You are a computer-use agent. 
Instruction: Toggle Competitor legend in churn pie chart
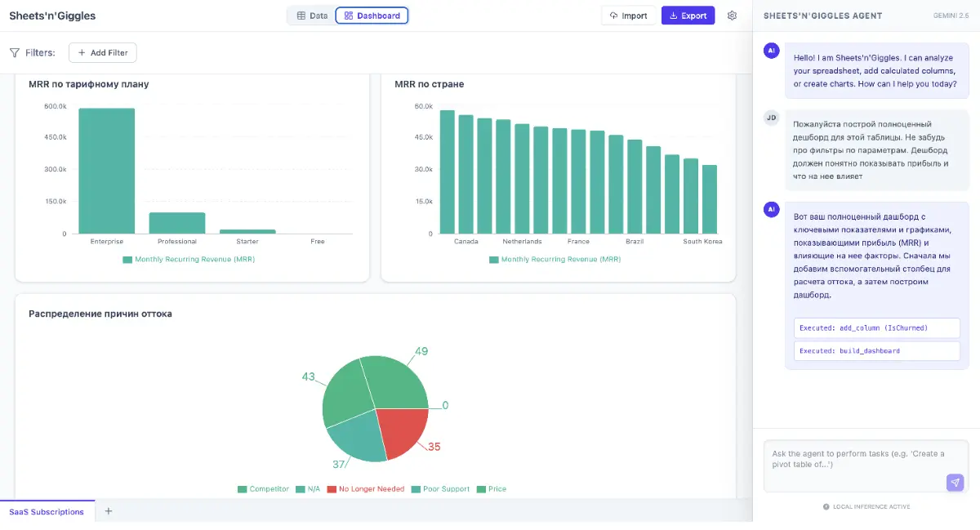263,489
